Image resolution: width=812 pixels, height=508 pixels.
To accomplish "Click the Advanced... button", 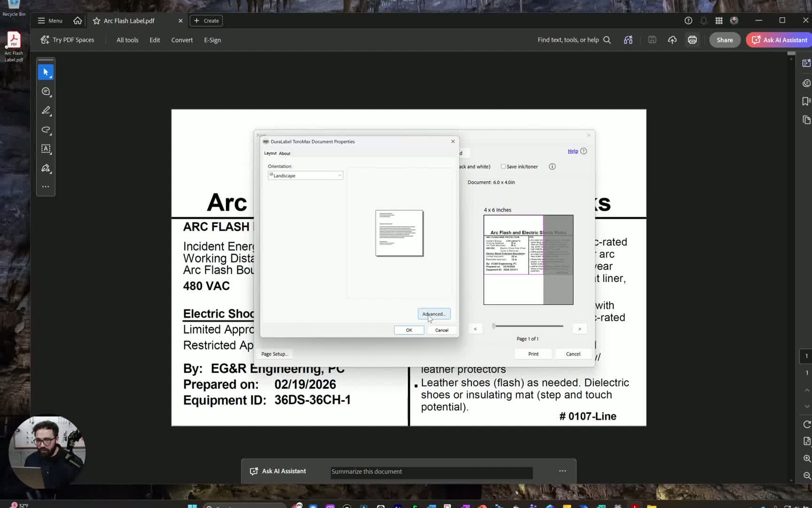I will point(434,314).
